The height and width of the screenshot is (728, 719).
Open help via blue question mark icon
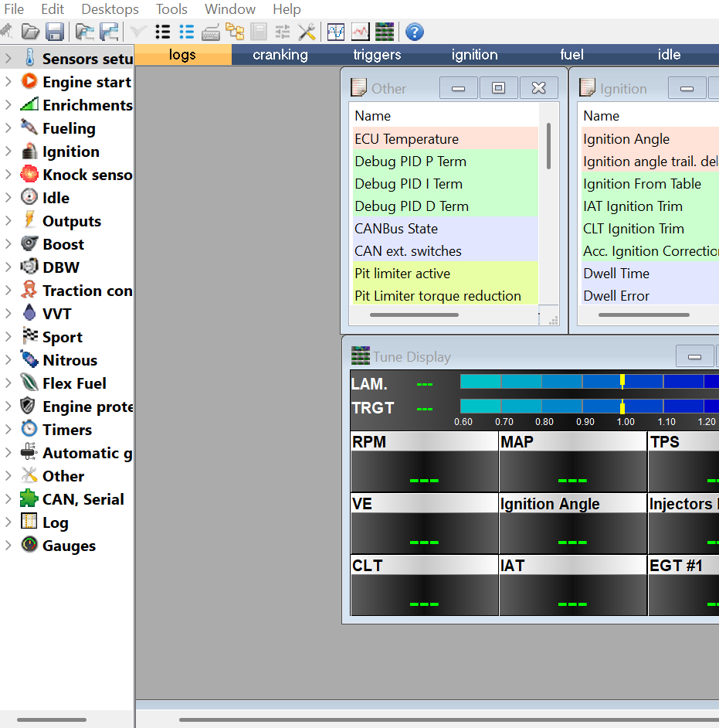pyautogui.click(x=414, y=32)
